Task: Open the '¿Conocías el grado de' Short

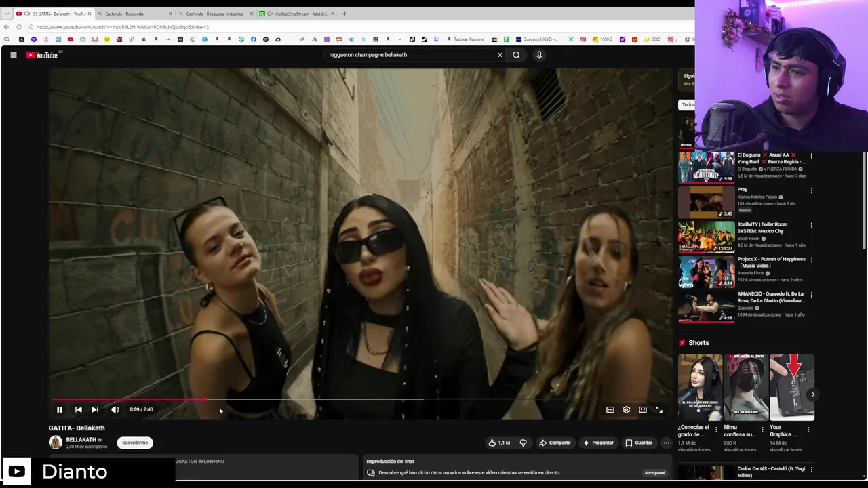Action: click(x=701, y=387)
